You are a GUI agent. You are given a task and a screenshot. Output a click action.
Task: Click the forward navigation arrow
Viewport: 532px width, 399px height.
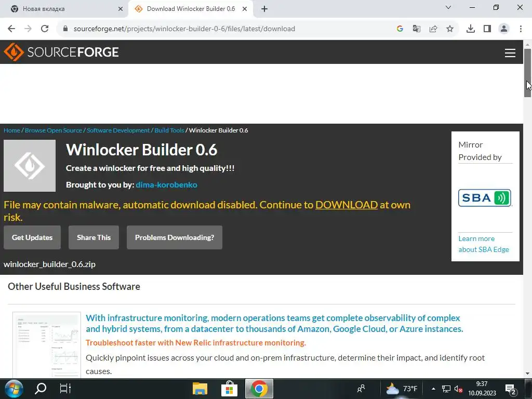(x=28, y=29)
